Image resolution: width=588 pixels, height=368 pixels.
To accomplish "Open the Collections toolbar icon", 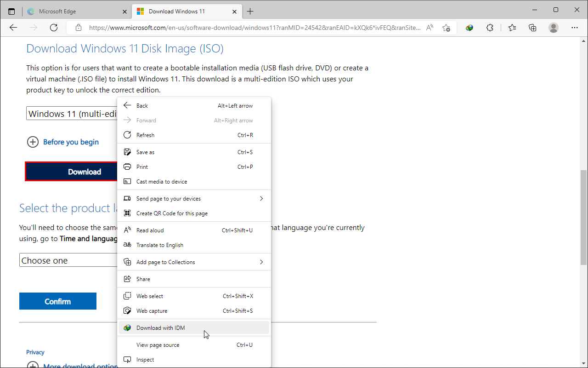I will click(x=532, y=28).
